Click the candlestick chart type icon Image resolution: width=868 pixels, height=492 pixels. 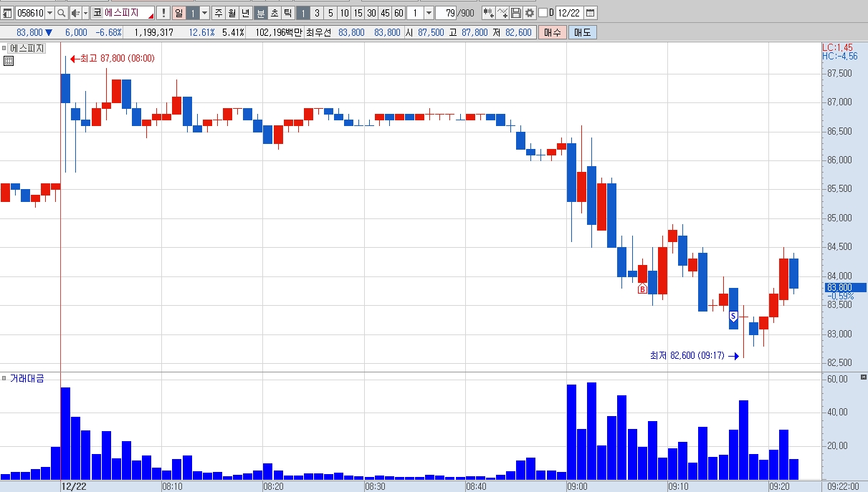pos(488,13)
